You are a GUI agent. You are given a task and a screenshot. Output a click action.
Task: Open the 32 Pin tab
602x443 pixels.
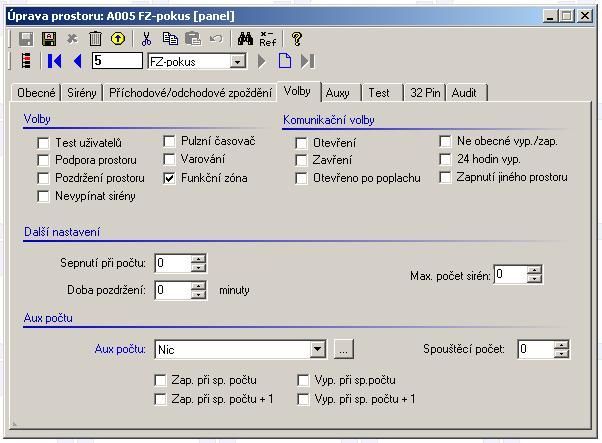[x=424, y=92]
